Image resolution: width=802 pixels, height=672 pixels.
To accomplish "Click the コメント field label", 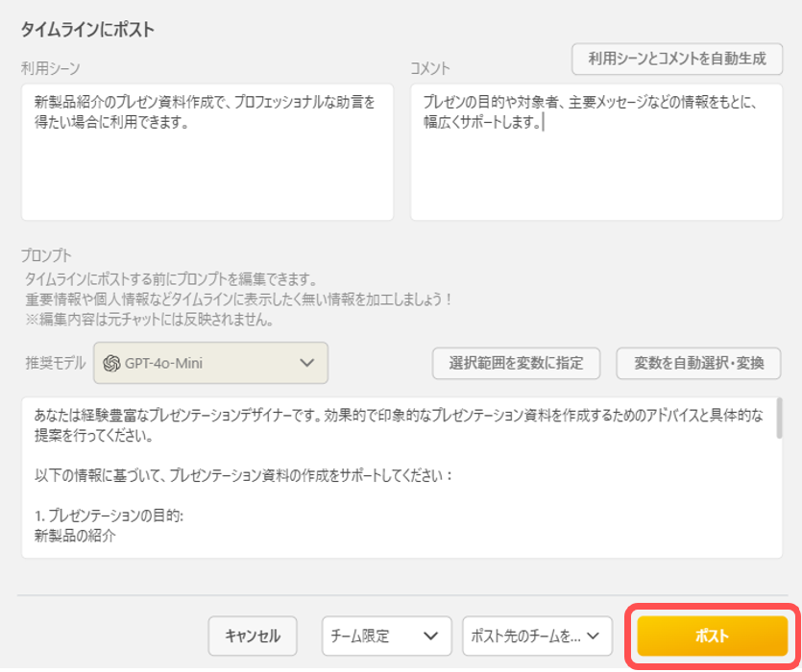I will click(x=430, y=68).
